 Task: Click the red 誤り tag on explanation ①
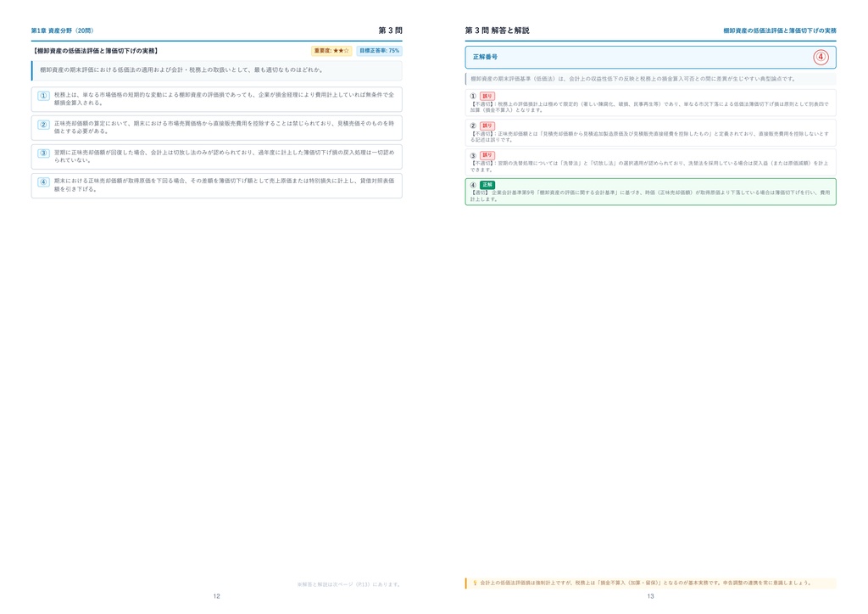(x=487, y=96)
